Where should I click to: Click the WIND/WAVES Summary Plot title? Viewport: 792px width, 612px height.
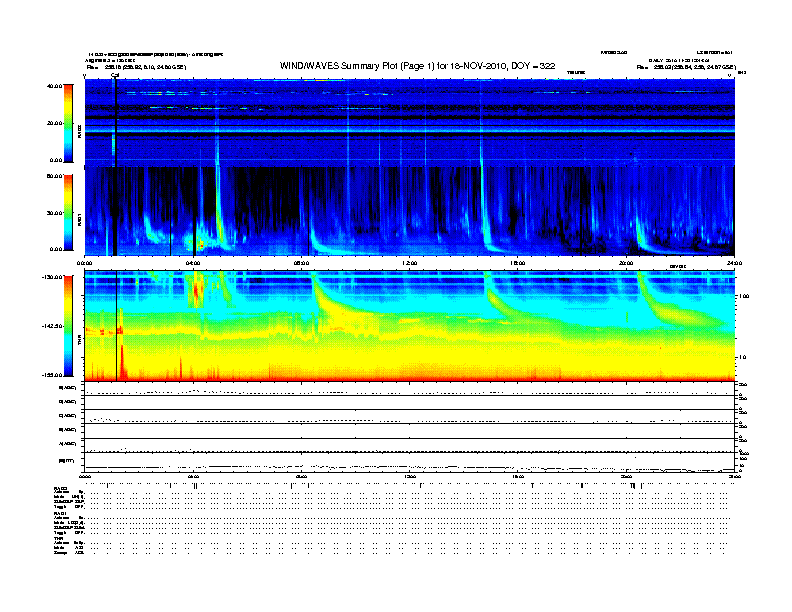(417, 66)
